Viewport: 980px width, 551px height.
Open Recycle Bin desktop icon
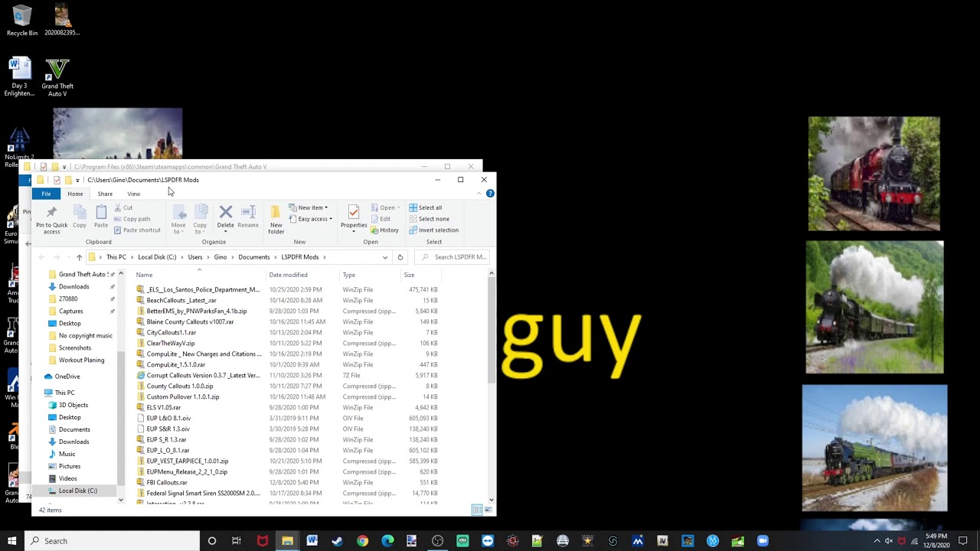21,20
